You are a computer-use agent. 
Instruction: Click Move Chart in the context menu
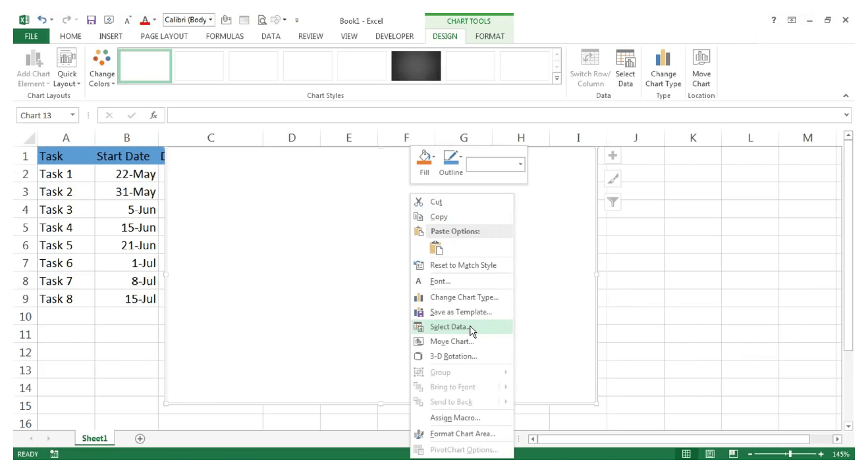pos(452,341)
